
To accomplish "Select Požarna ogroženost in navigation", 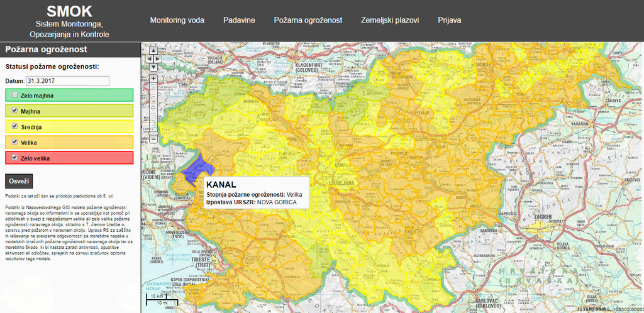I will click(308, 20).
